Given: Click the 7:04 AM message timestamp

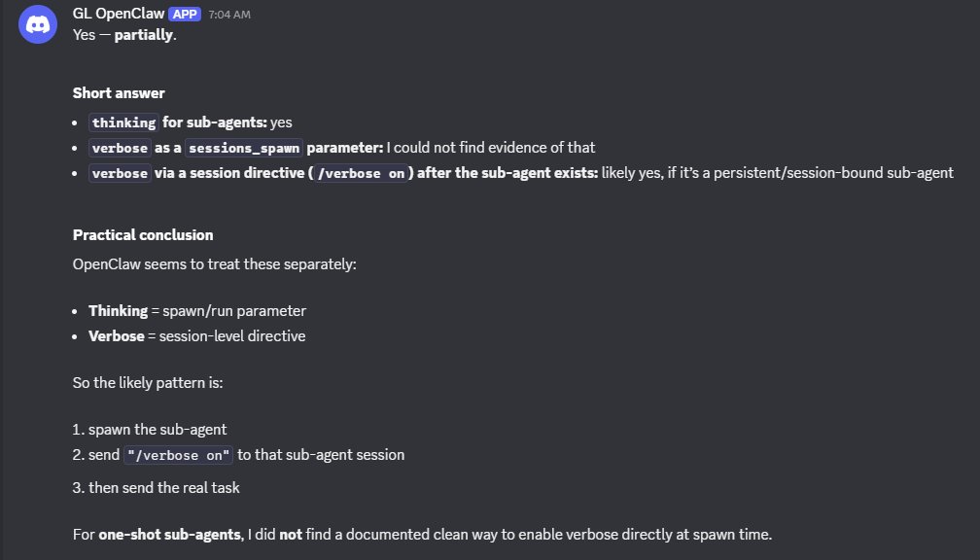Looking at the screenshot, I should point(229,15).
